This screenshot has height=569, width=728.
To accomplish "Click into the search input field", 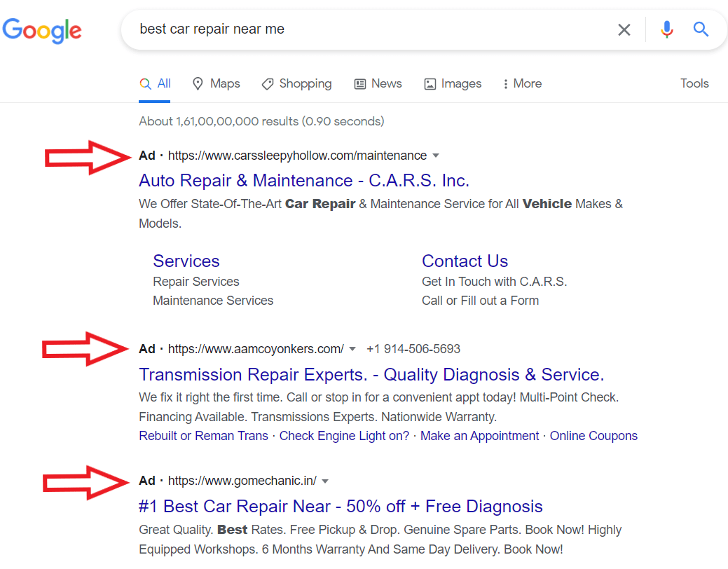I will 364,29.
